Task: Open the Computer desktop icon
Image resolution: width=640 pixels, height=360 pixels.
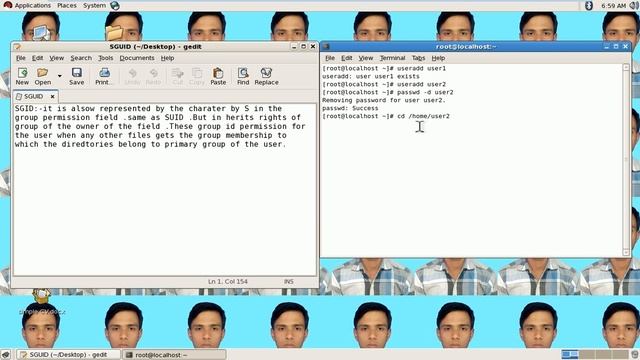Action: point(42,32)
